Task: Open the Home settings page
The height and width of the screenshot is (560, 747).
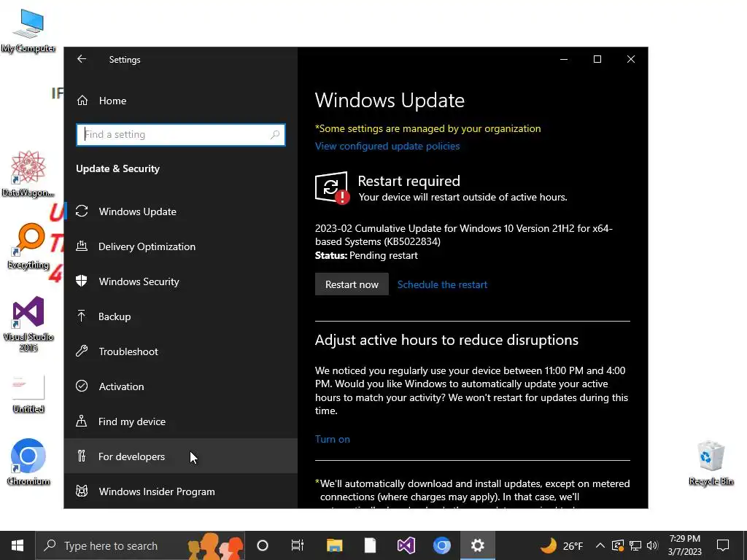Action: tap(181, 101)
